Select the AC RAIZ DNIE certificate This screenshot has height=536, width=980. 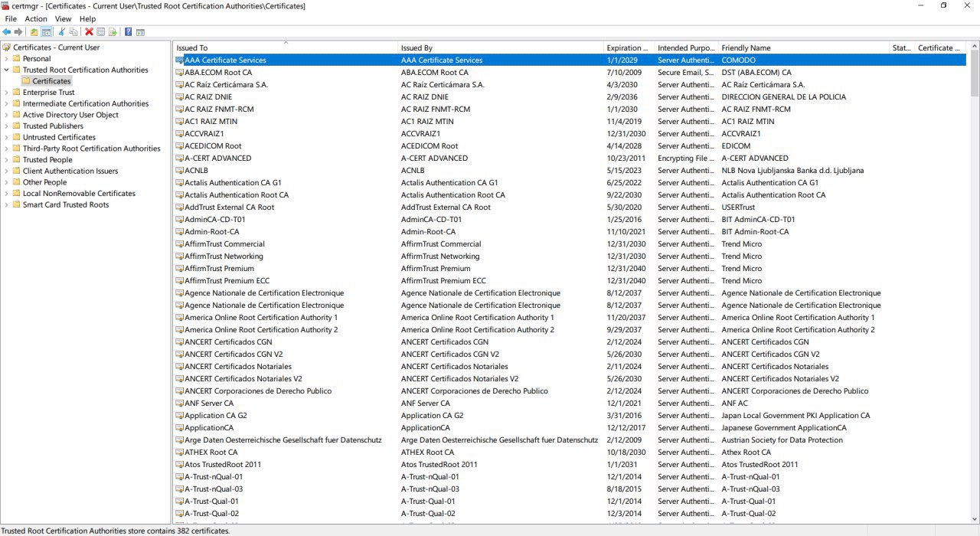point(208,96)
